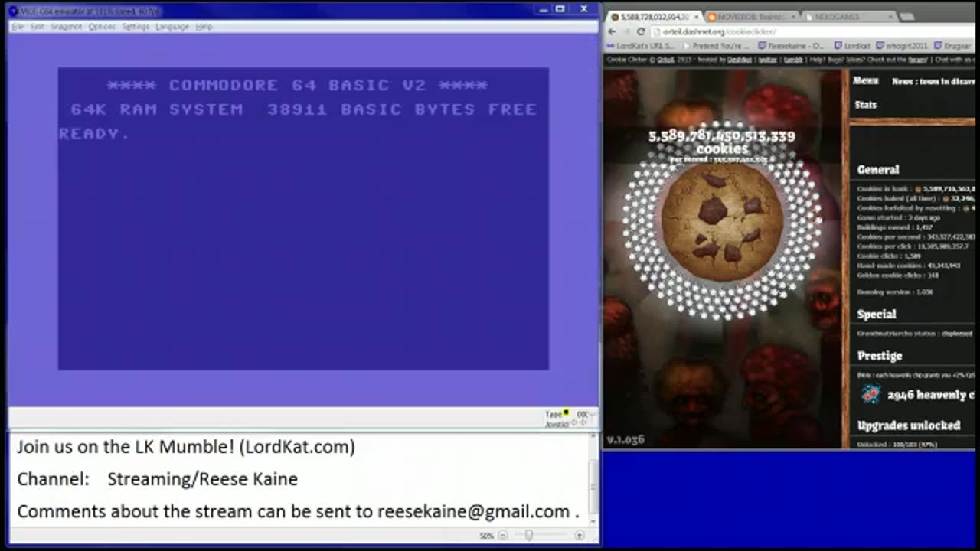Open the Options menu in VICE
Viewport: 980px width, 551px height.
tap(102, 27)
